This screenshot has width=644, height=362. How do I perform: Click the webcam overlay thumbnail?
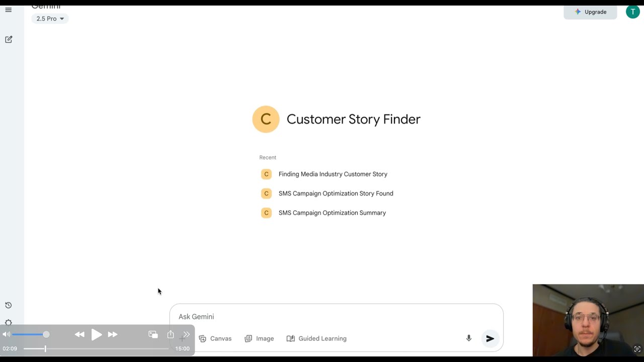[x=588, y=320]
